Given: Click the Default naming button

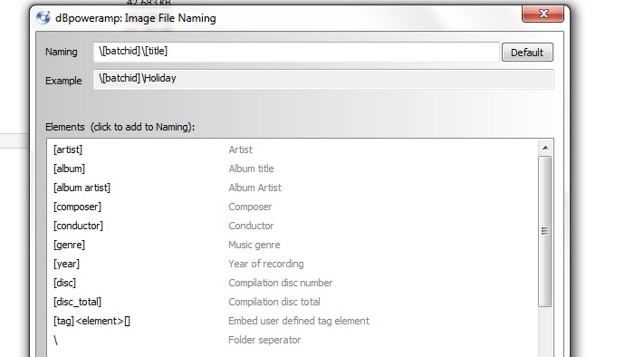Looking at the screenshot, I should click(527, 53).
